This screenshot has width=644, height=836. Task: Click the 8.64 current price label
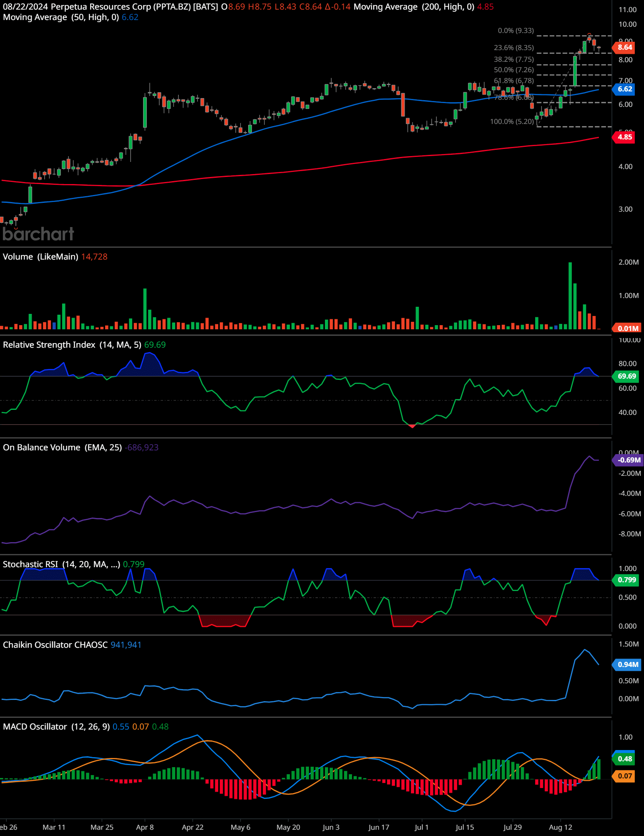[x=624, y=48]
